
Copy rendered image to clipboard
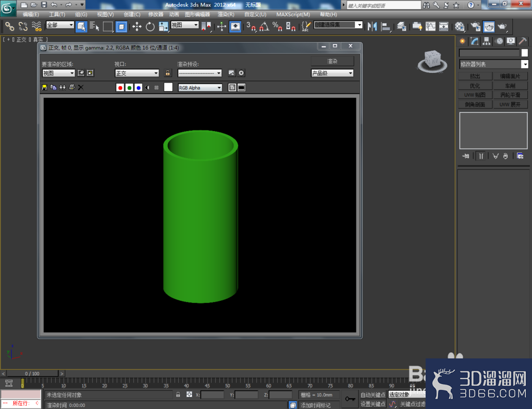(x=53, y=87)
